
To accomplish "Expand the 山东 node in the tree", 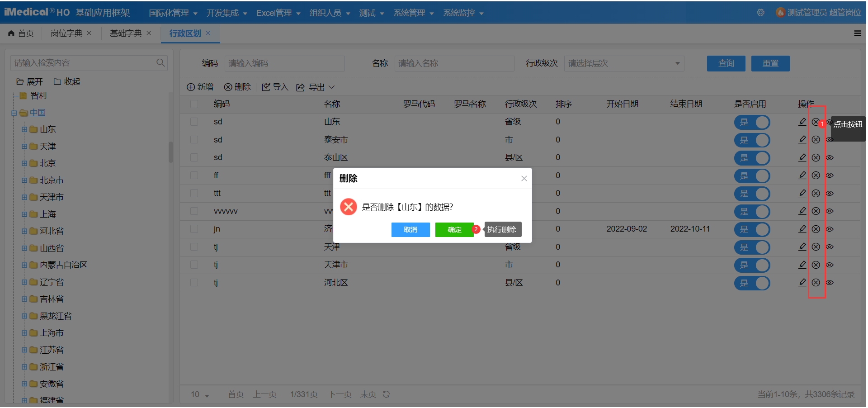I will click(25, 129).
